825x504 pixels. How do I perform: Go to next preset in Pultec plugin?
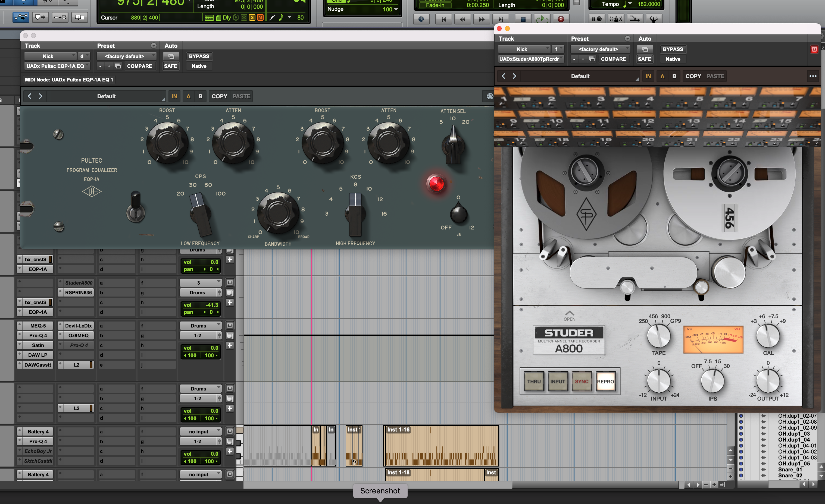click(x=40, y=96)
